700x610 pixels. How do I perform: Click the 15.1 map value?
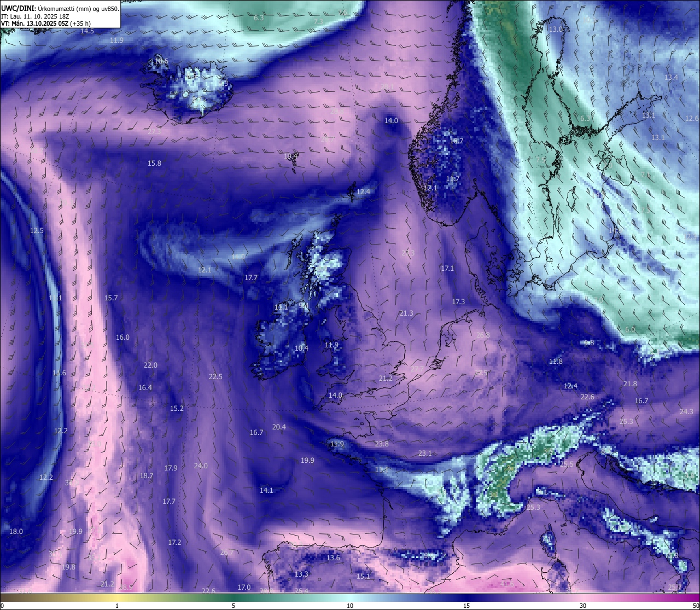click(x=363, y=577)
